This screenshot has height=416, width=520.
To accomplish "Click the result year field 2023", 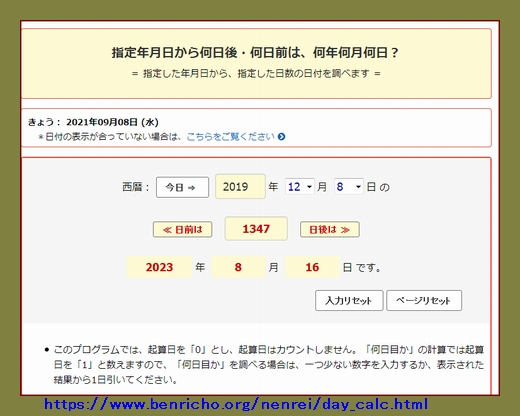I will [x=159, y=267].
